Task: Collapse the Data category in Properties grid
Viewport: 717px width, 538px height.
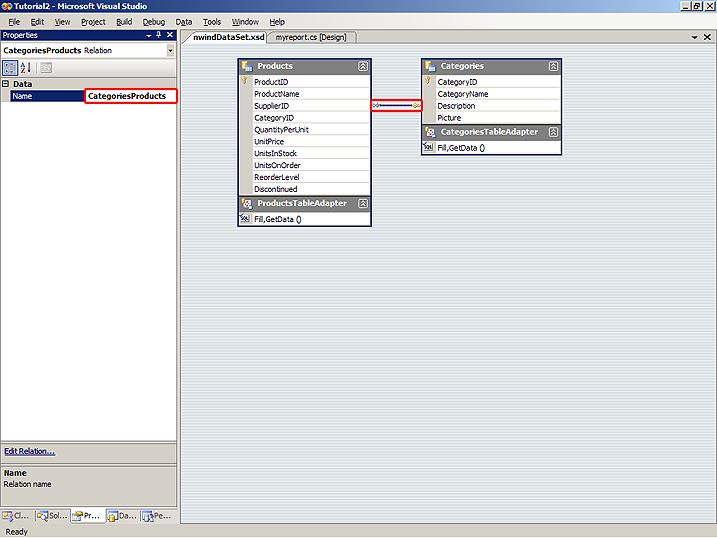Action: click(x=6, y=84)
